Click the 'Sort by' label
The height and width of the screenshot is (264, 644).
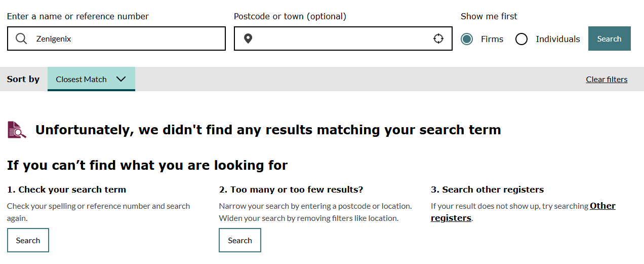coord(23,79)
